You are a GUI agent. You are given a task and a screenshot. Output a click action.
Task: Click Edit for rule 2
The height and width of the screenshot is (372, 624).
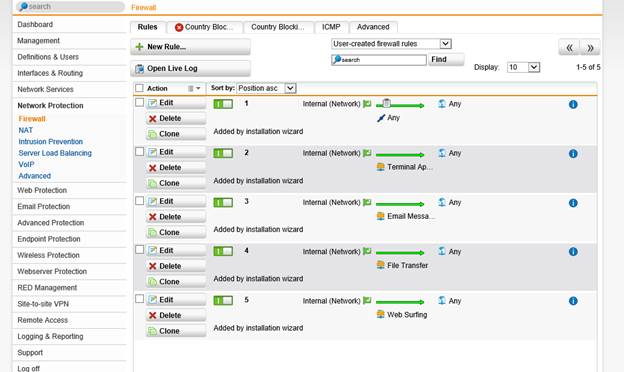click(x=176, y=152)
